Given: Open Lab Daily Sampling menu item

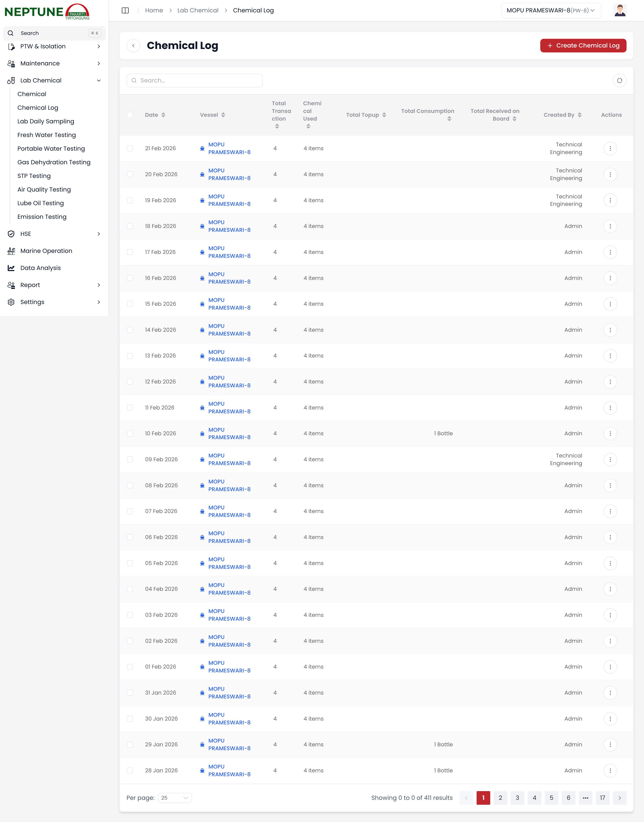Looking at the screenshot, I should click(46, 121).
